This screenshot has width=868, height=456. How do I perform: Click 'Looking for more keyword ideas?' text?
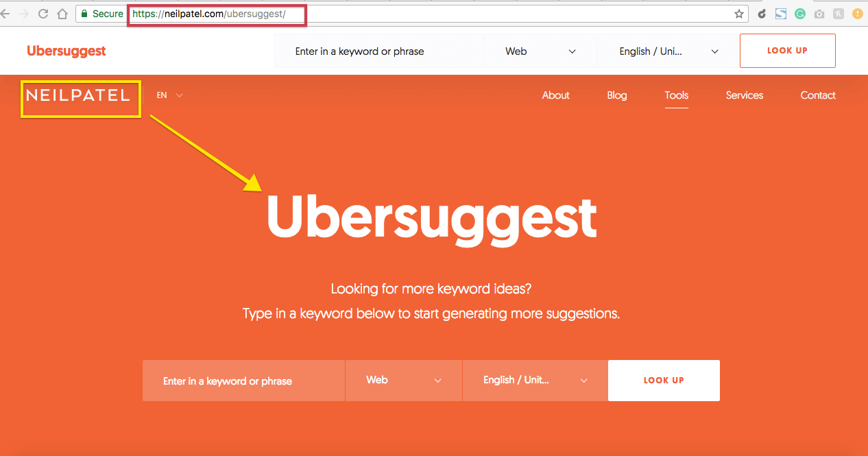pyautogui.click(x=431, y=289)
